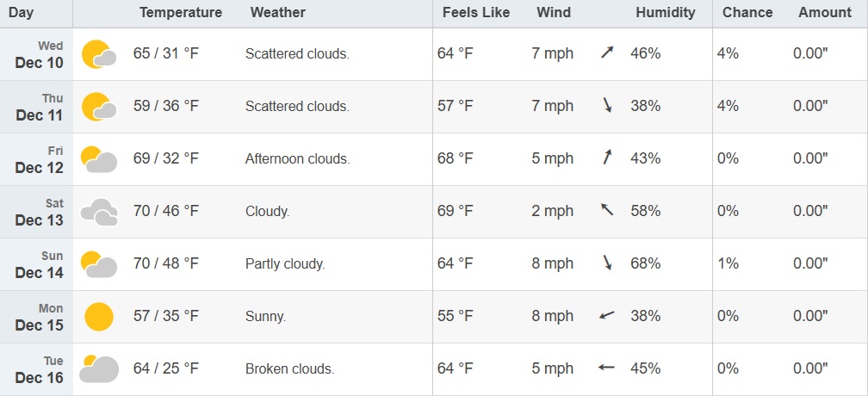Image resolution: width=868 pixels, height=396 pixels.
Task: Click the Wed Dec 10 wind direction arrow
Action: click(x=607, y=53)
